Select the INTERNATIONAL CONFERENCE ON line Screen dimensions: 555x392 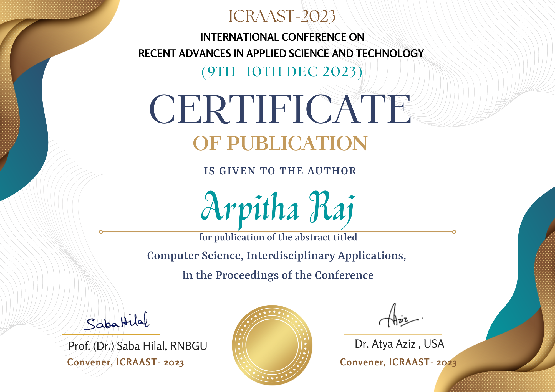[x=282, y=37]
